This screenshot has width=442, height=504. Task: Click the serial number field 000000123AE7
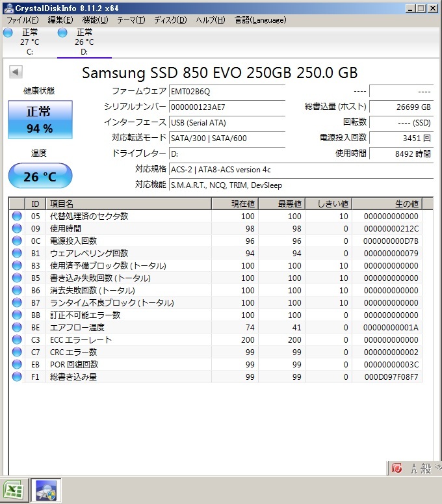point(227,107)
